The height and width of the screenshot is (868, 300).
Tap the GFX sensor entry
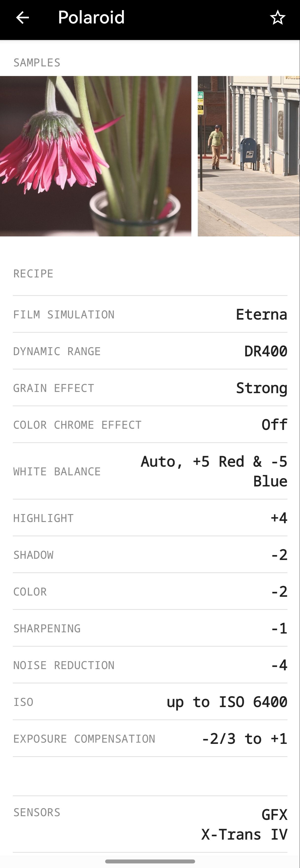coord(274,815)
